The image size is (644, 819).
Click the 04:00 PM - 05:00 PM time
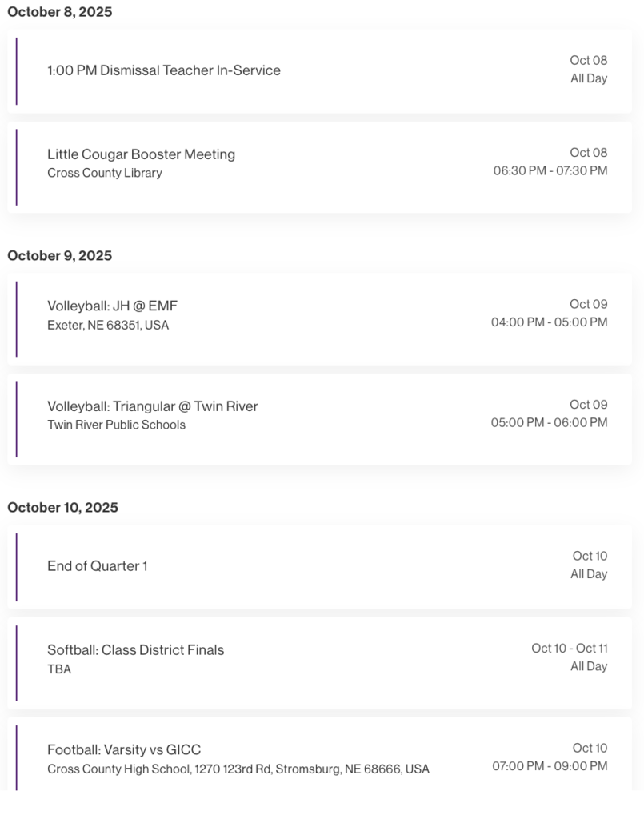click(x=549, y=322)
